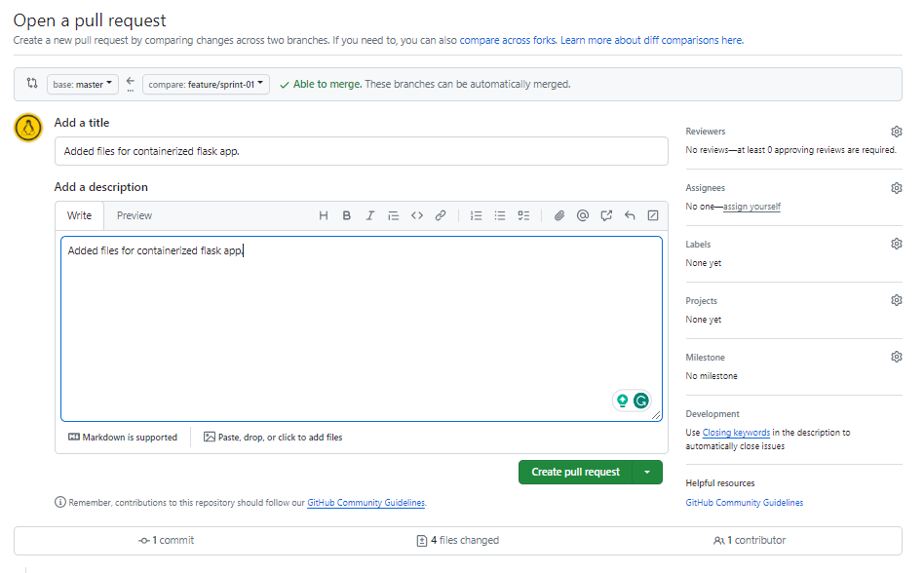Click the 'No milestone' text

pyautogui.click(x=712, y=376)
